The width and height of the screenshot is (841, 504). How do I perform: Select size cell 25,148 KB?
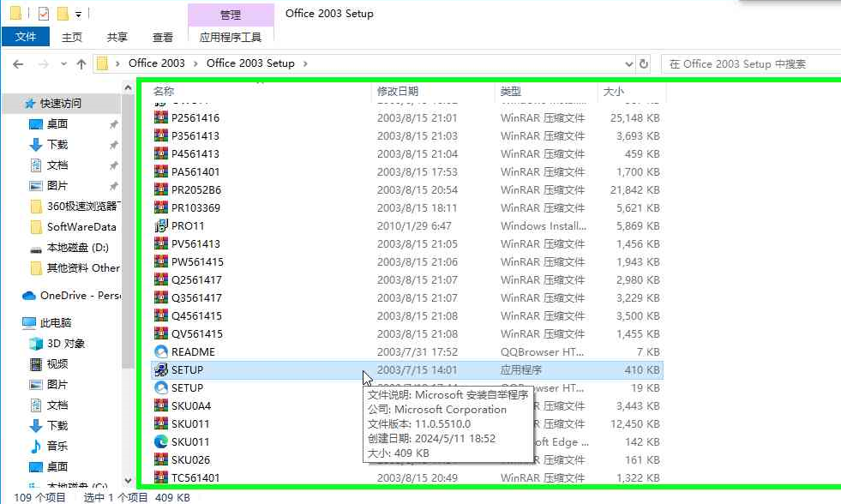pyautogui.click(x=634, y=118)
